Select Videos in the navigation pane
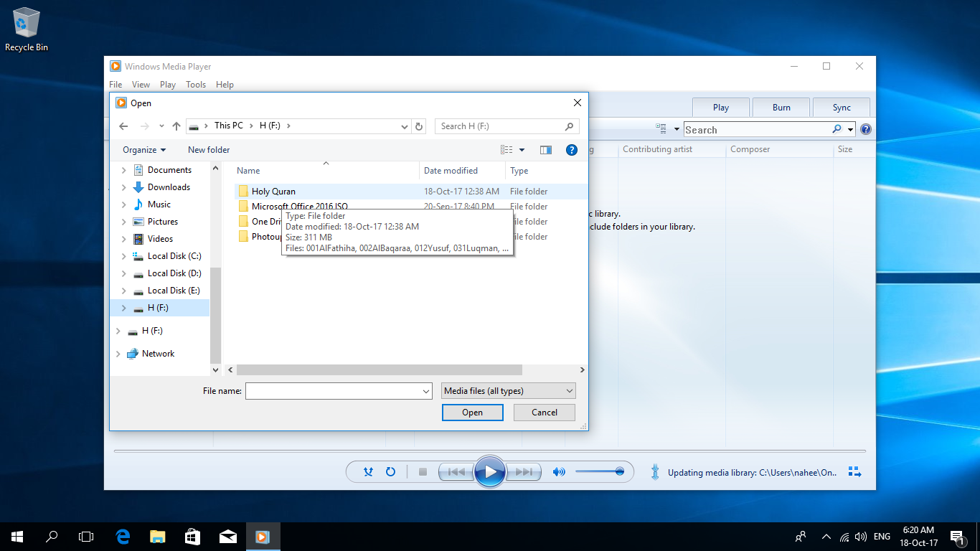 click(x=160, y=239)
